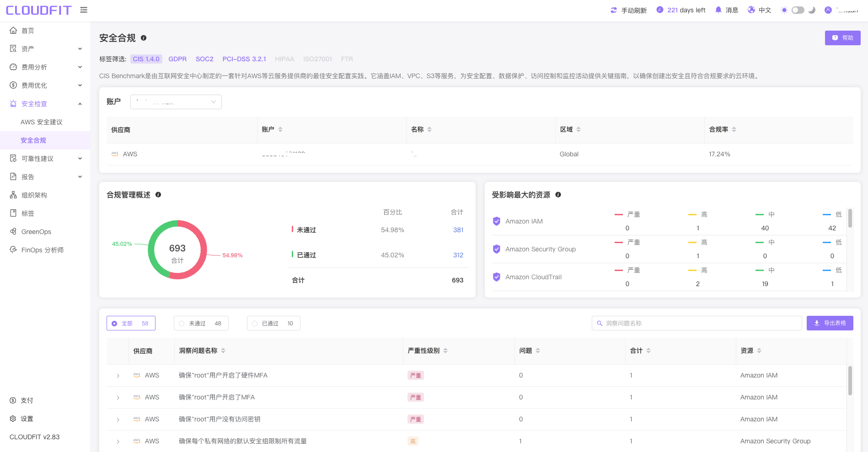Click the 帮助 help button
Image resolution: width=868 pixels, height=452 pixels.
pos(843,38)
